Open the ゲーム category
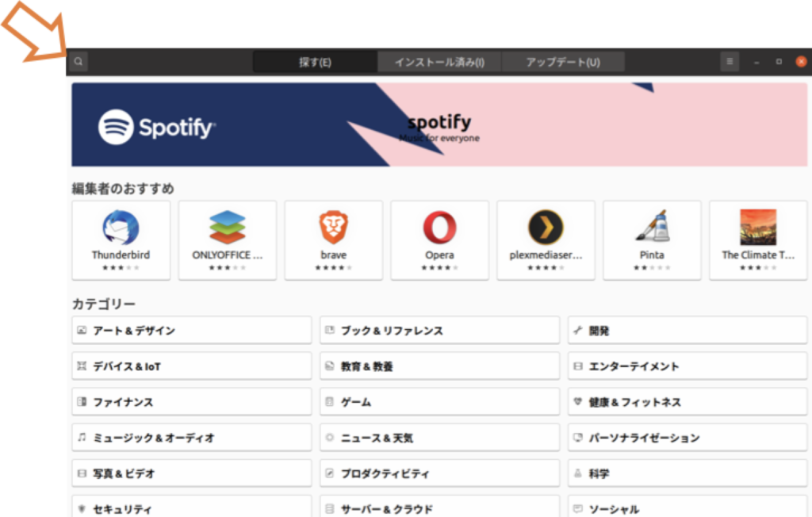The width and height of the screenshot is (812, 517). 439,401
